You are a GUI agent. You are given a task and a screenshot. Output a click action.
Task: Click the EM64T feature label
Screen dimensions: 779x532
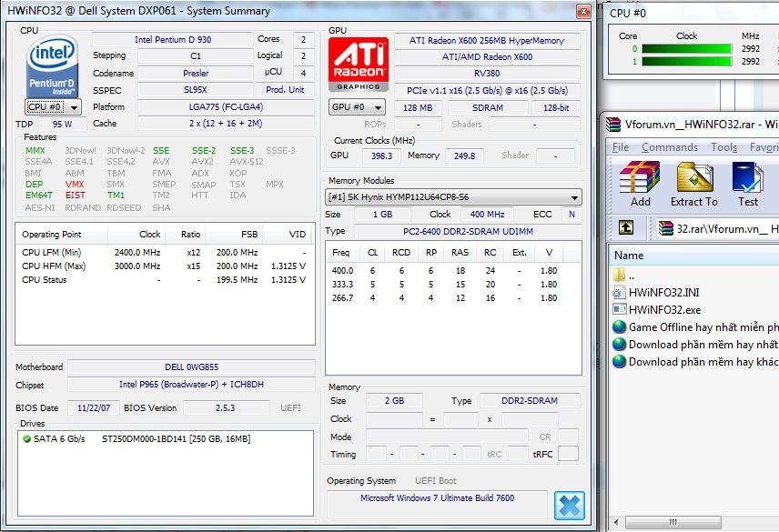click(x=39, y=196)
